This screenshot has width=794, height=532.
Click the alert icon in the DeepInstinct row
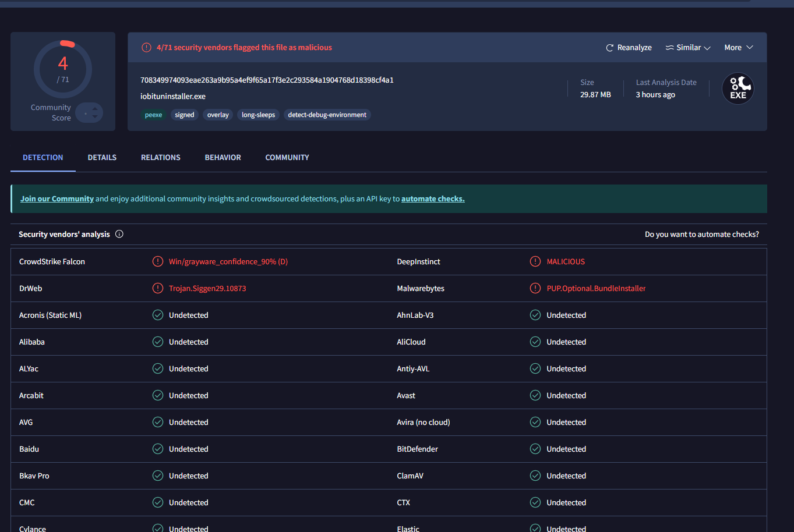click(535, 261)
